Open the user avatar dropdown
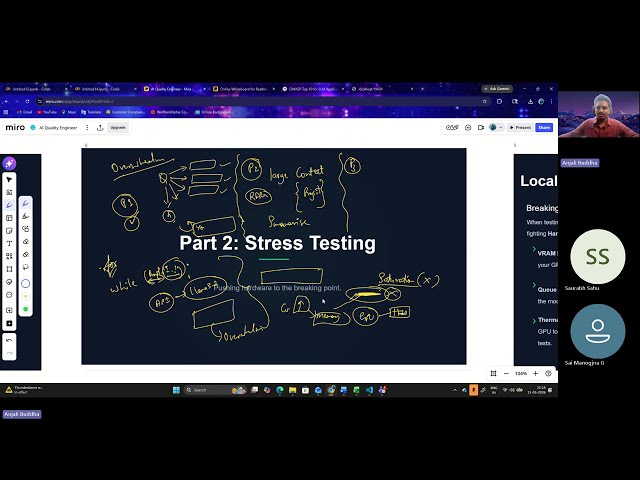Image resolution: width=640 pixels, height=480 pixels. (496, 128)
